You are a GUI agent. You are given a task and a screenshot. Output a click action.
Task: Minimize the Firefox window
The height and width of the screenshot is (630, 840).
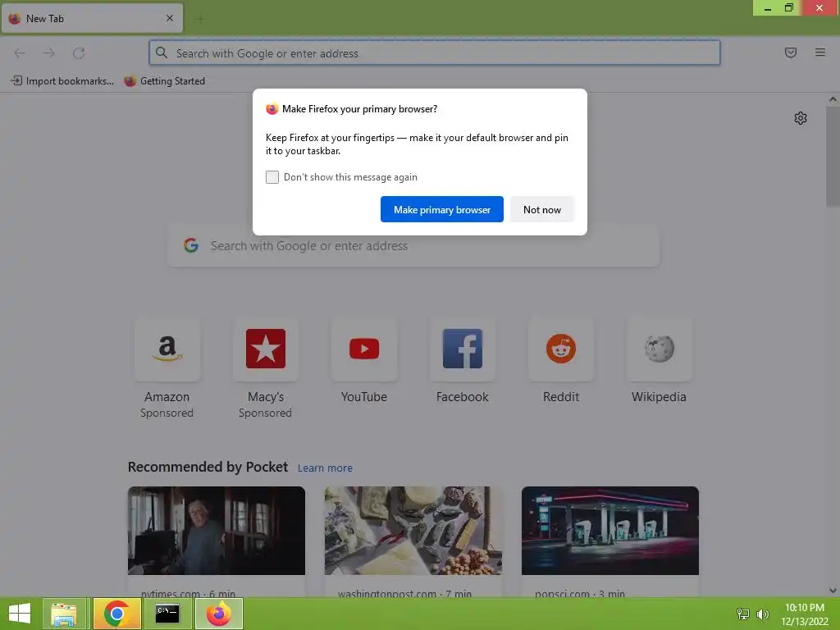pyautogui.click(x=767, y=8)
